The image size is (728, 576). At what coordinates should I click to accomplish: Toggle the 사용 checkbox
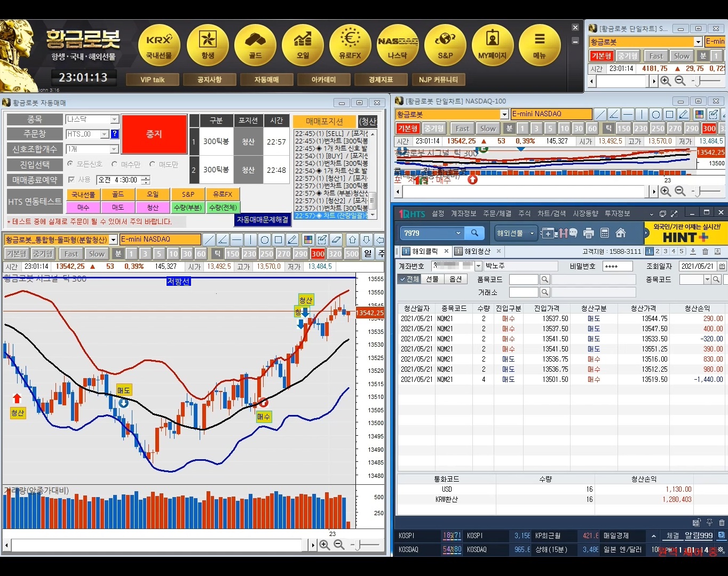point(72,180)
